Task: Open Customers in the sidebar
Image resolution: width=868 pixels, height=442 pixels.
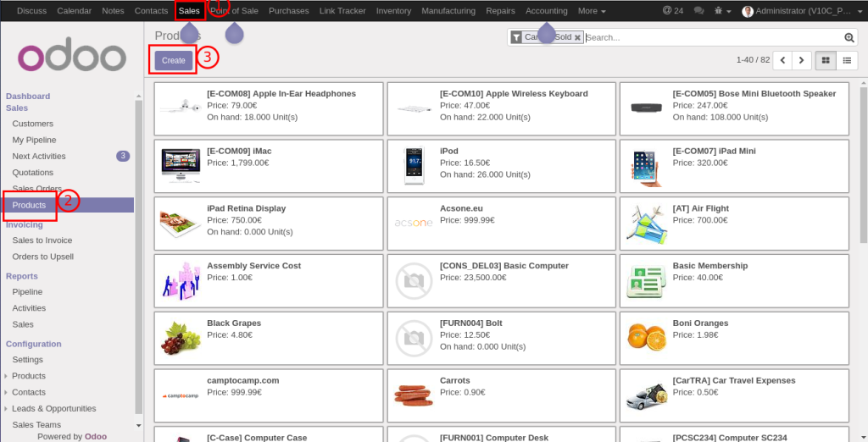Action: (33, 124)
